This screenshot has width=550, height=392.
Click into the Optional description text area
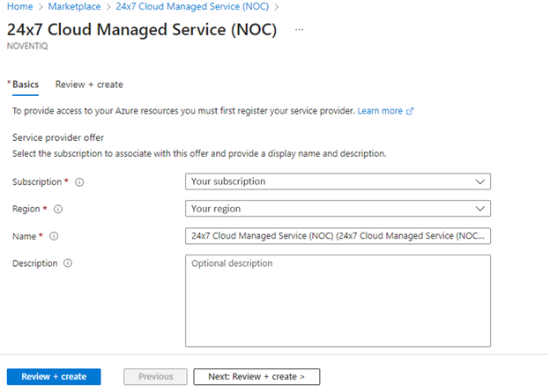pyautogui.click(x=338, y=300)
